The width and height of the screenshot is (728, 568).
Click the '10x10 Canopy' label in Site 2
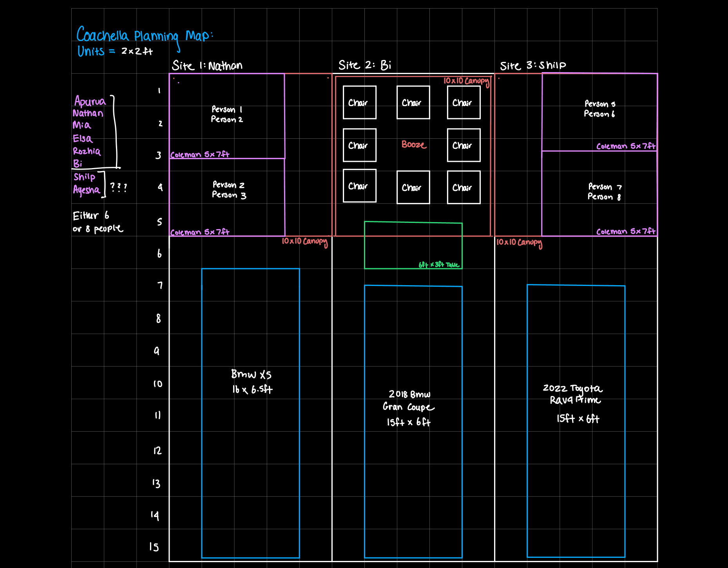pyautogui.click(x=466, y=81)
